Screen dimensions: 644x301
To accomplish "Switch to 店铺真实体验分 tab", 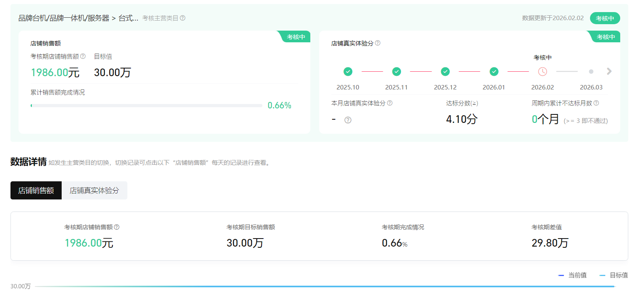I will (94, 190).
